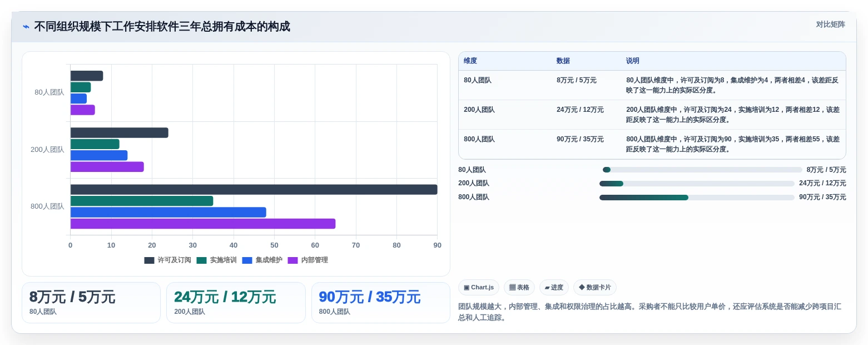Toggle the 许可及订阅 legend swatch
Image resolution: width=868 pixels, height=345 pixels.
click(149, 260)
